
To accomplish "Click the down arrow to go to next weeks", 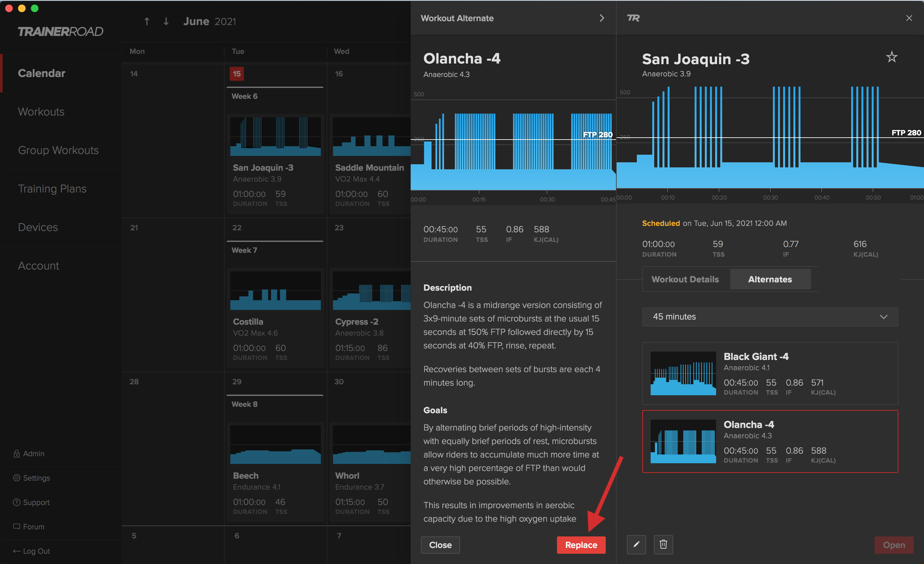I will tap(166, 21).
